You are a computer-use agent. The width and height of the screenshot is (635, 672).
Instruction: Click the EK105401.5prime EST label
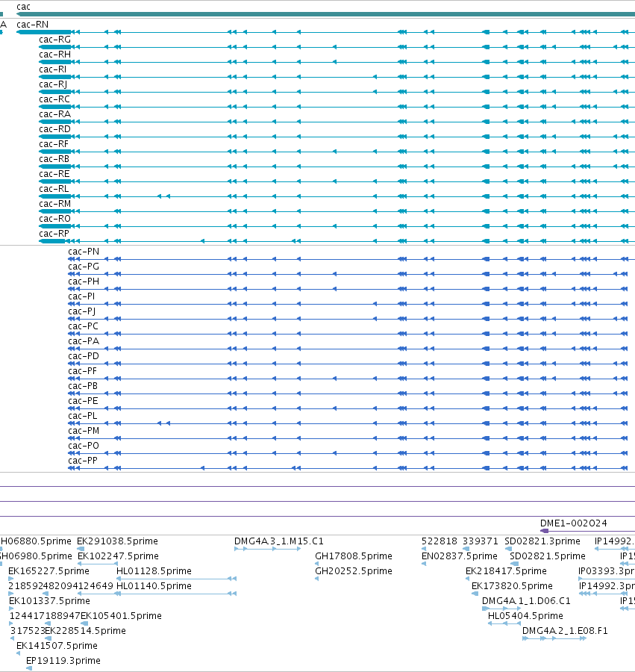click(x=121, y=616)
